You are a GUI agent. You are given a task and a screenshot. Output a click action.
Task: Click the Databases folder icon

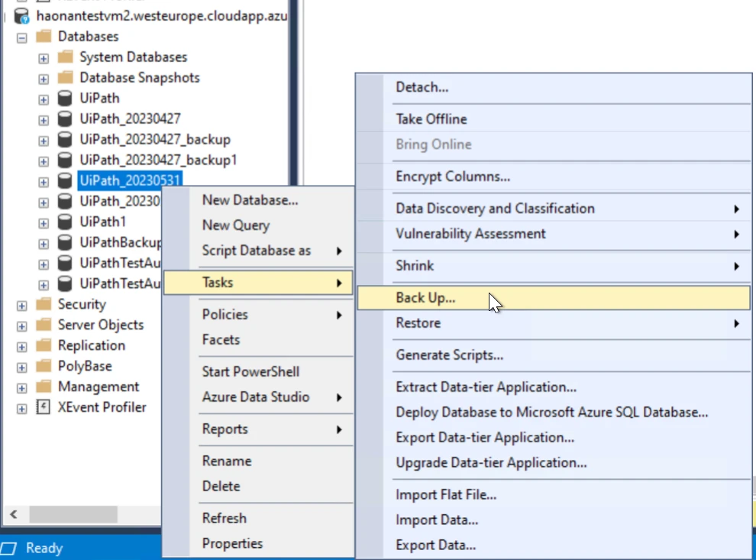click(x=44, y=36)
